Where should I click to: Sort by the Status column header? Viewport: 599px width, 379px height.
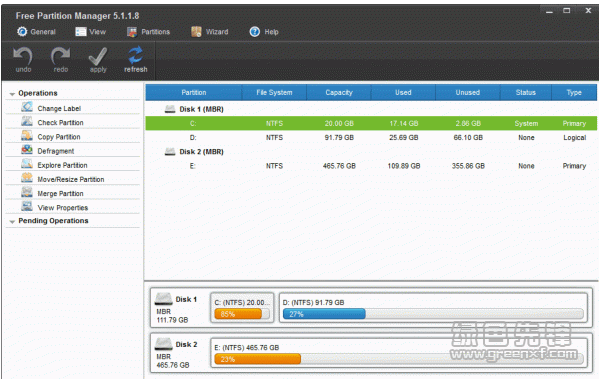pos(526,92)
